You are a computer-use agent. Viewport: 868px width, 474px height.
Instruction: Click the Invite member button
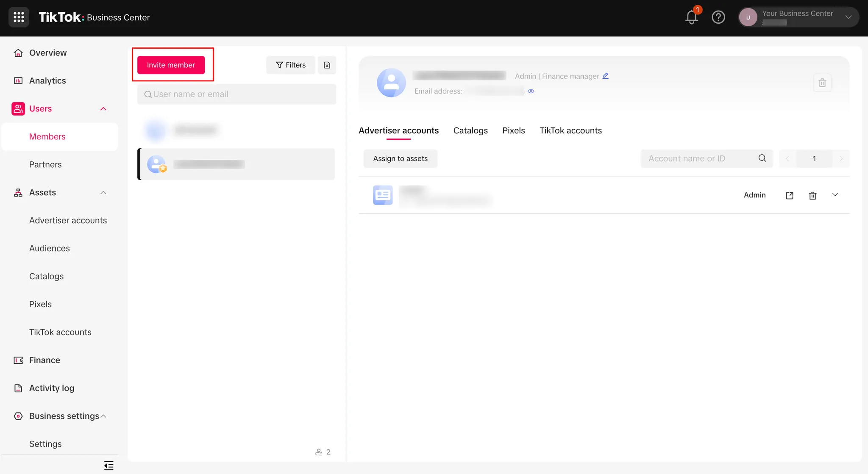pos(171,65)
